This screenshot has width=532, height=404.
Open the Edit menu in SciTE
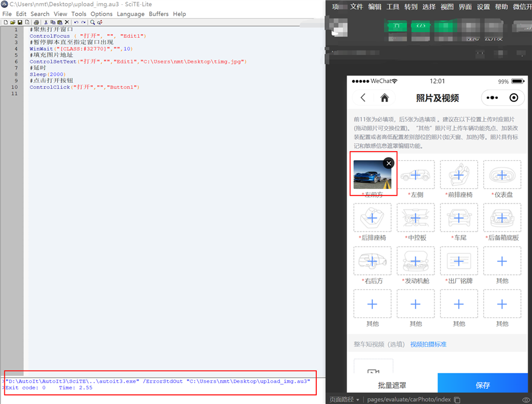pos(21,14)
